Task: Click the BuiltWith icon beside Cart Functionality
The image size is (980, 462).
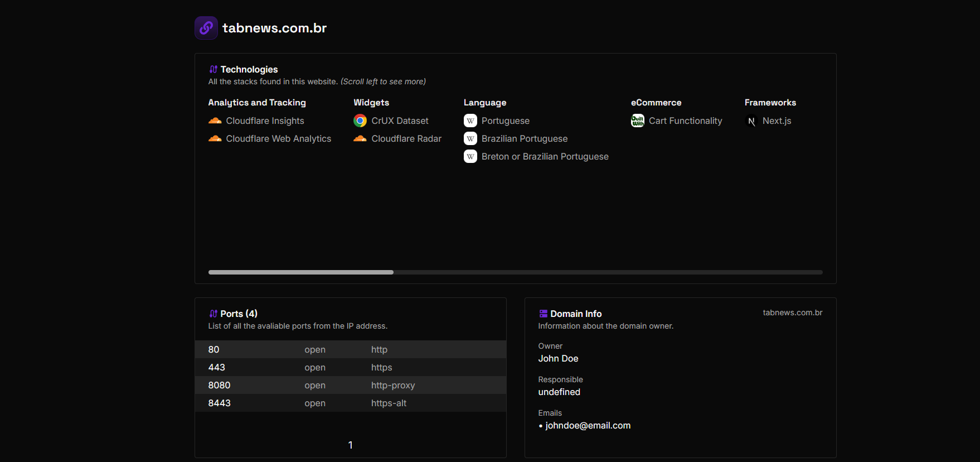Action: pos(638,121)
